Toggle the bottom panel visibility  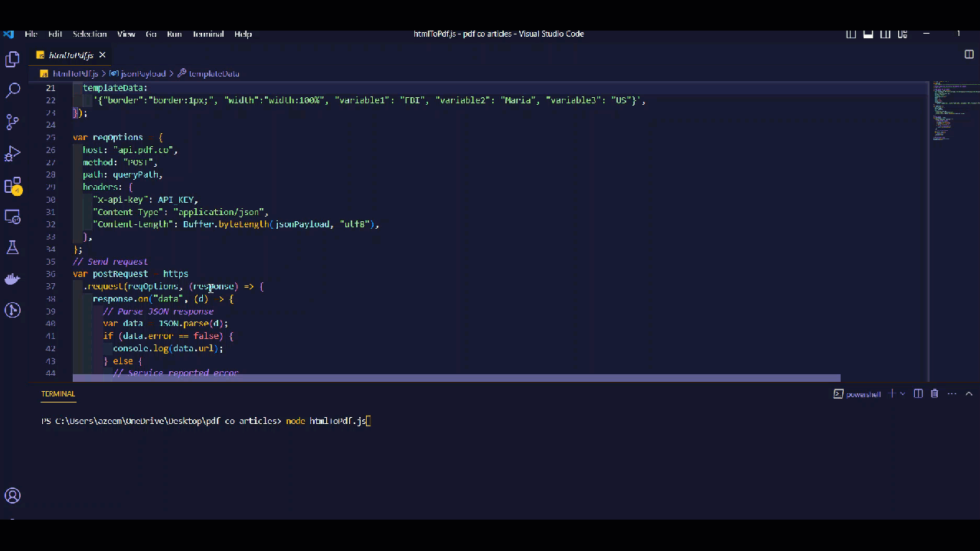[868, 34]
